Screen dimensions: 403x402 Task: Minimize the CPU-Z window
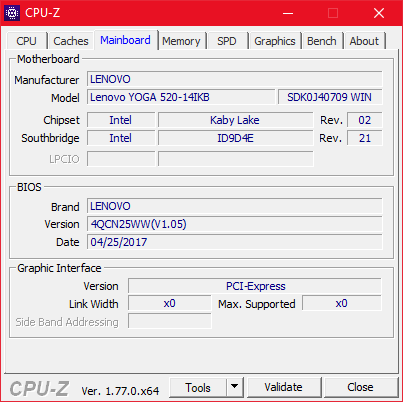pyautogui.click(x=288, y=13)
